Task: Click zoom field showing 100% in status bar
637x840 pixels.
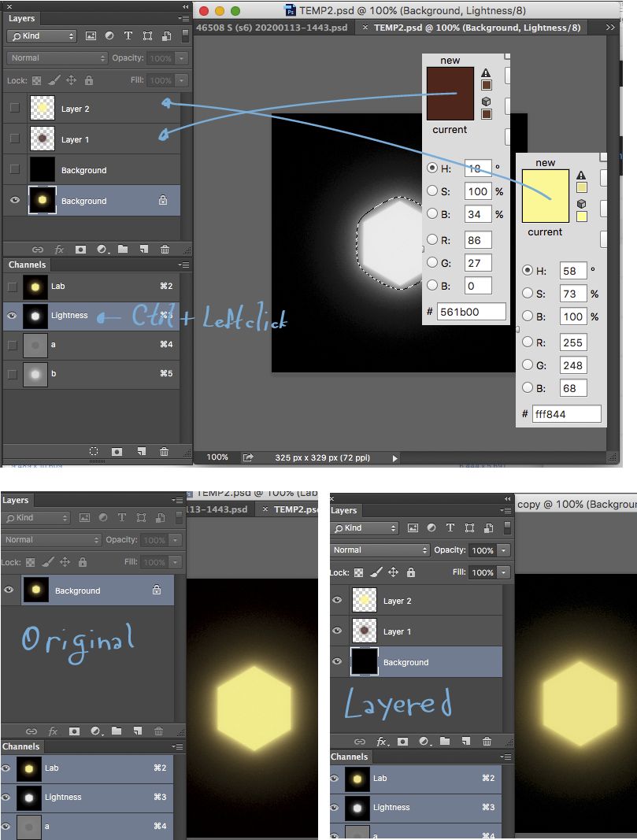Action: pos(217,457)
